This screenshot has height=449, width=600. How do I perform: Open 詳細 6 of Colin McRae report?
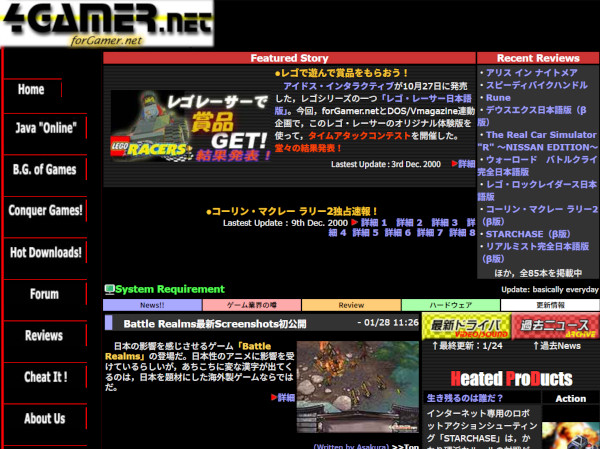click(x=398, y=232)
